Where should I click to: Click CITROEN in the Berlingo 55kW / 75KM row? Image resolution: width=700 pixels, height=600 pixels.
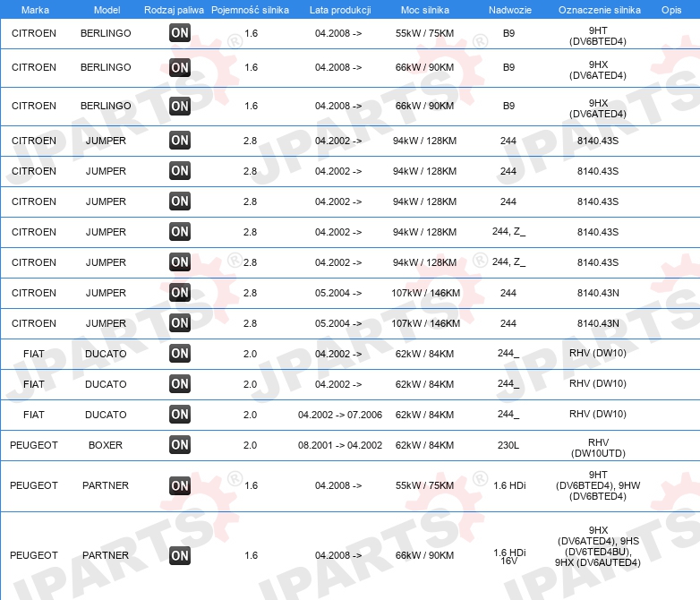(34, 33)
